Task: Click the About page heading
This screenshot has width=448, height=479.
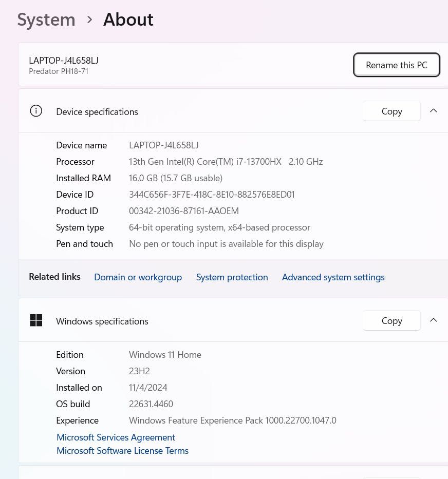Action: [128, 20]
